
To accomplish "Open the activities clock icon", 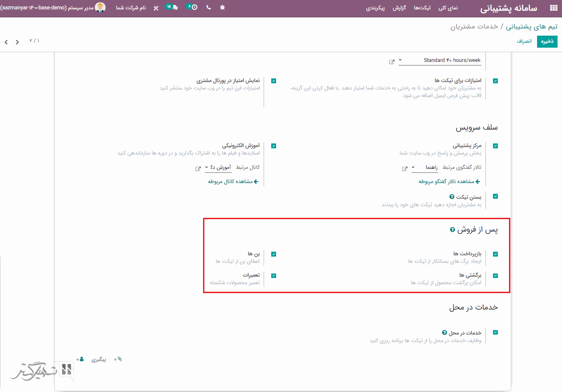I will click(193, 8).
